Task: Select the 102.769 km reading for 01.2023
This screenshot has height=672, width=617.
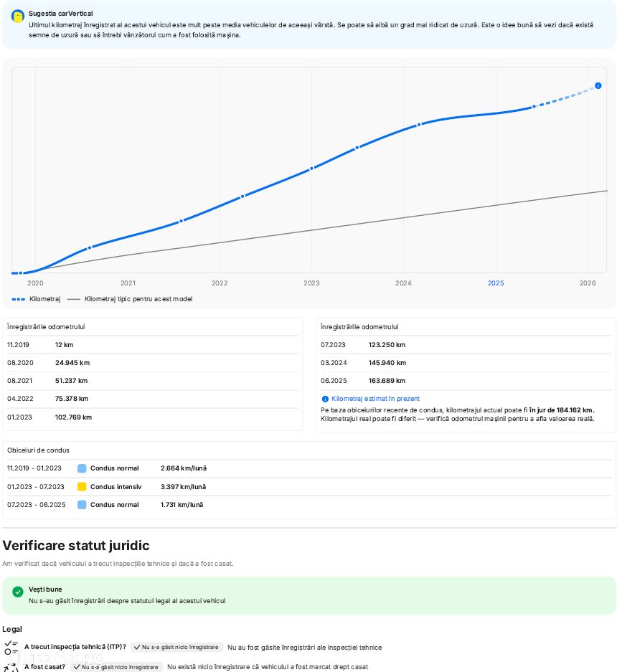Action: [73, 417]
